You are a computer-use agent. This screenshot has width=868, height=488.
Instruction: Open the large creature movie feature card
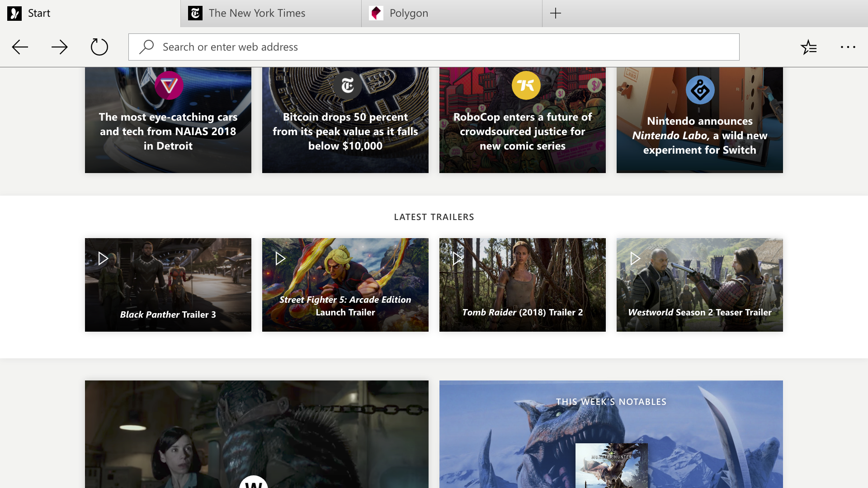tap(257, 434)
